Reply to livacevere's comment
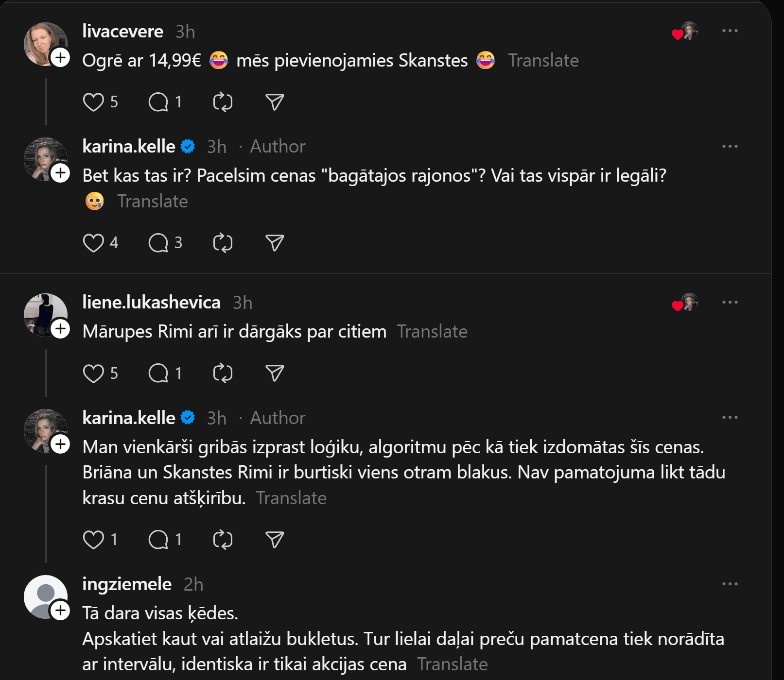Screen dimensions: 784x680 click(158, 102)
